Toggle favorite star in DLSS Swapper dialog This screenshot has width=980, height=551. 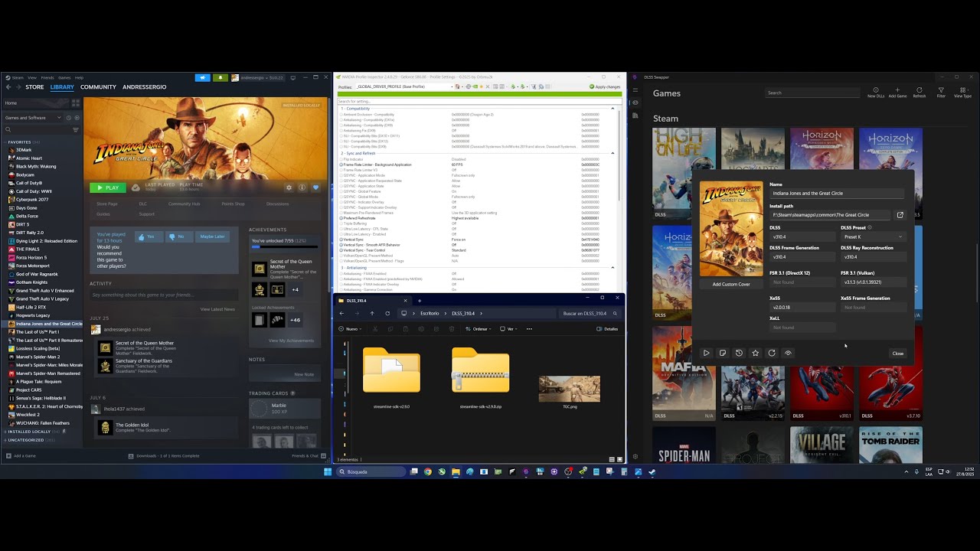[755, 353]
